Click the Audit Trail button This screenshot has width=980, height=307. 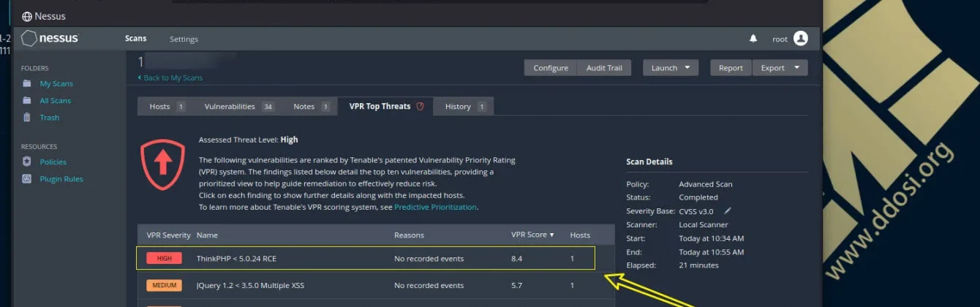604,67
